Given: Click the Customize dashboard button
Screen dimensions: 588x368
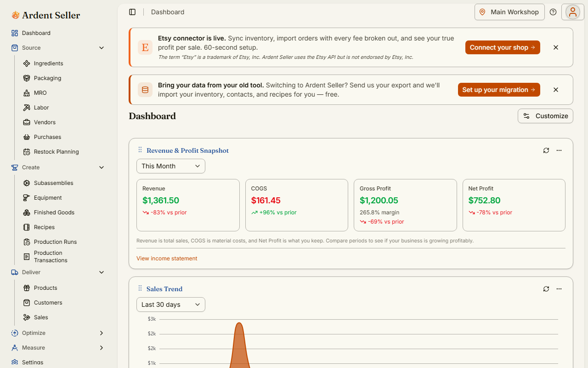Looking at the screenshot, I should (x=545, y=116).
